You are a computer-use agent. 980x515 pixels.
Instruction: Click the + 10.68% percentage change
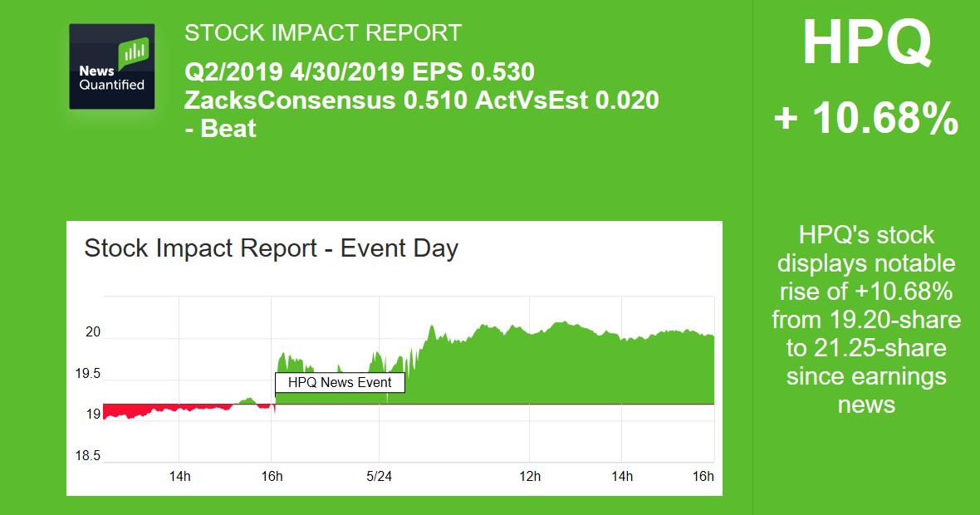[866, 120]
